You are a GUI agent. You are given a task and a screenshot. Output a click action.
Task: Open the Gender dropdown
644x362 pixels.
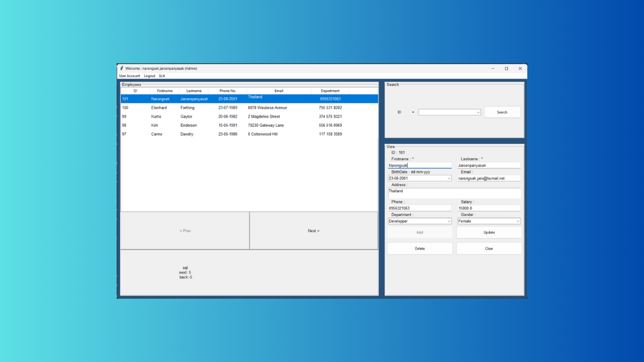(518, 221)
